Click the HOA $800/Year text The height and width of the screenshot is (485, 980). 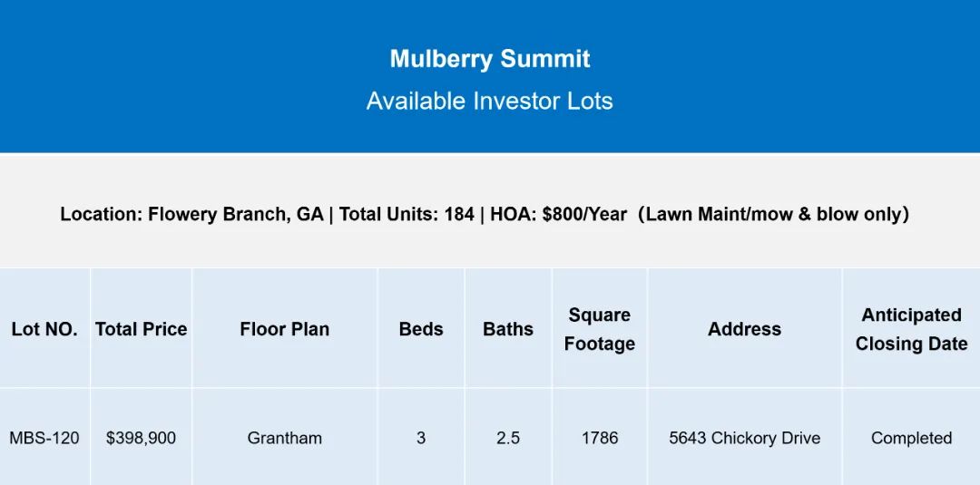pos(558,214)
